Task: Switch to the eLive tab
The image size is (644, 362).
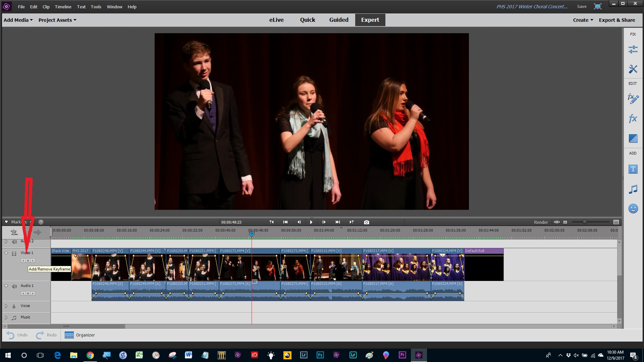Action: point(276,20)
